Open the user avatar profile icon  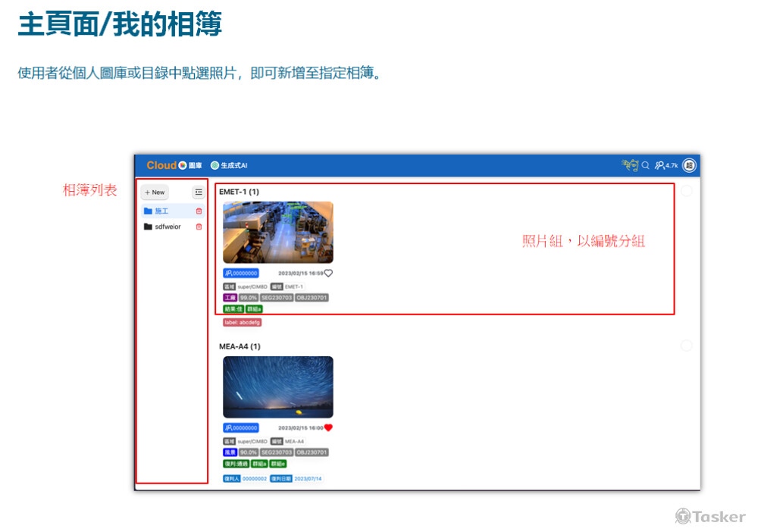(x=689, y=165)
